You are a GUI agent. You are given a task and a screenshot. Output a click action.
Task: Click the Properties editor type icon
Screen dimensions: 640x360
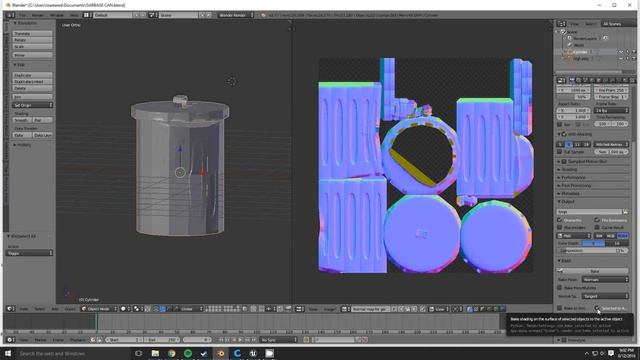(x=562, y=80)
